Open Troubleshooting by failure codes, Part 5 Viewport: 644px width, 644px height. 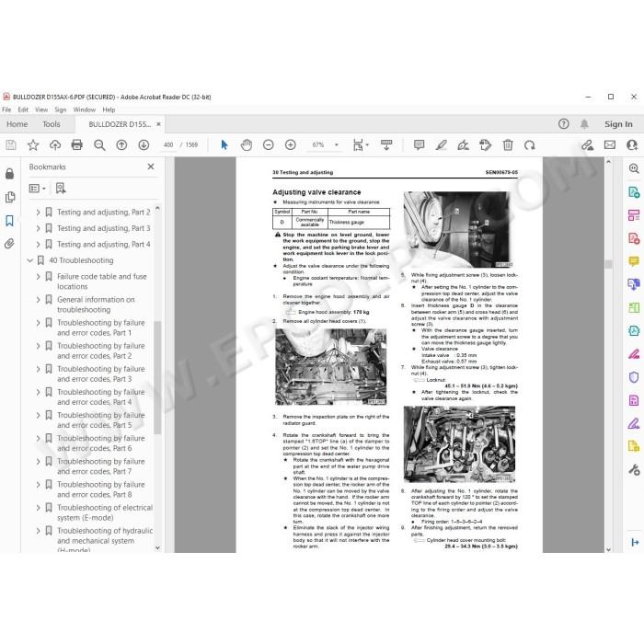pos(100,420)
